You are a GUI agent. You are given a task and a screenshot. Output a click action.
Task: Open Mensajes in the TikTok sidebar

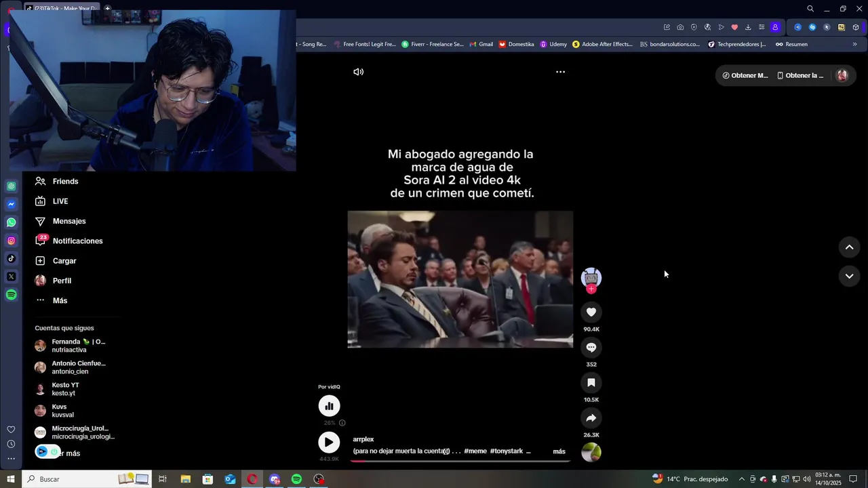click(x=60, y=221)
